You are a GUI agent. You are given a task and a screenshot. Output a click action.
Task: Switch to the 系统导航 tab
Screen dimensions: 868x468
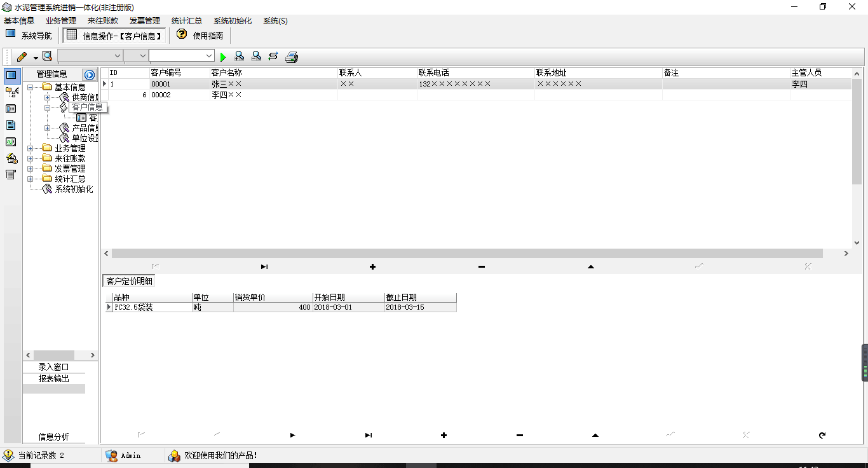(x=29, y=36)
